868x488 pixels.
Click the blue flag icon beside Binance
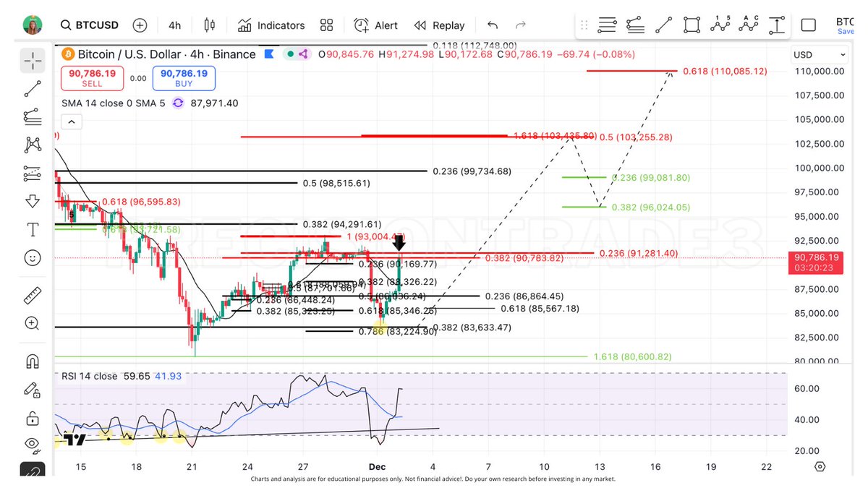coord(269,54)
